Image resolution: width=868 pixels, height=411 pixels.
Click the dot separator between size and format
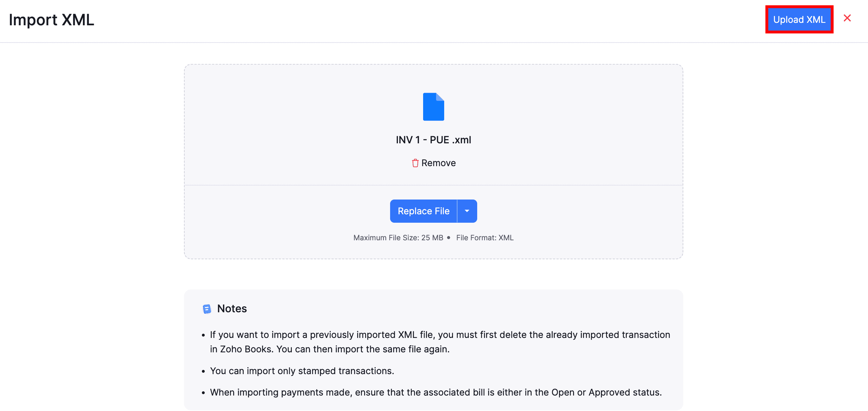pyautogui.click(x=448, y=238)
